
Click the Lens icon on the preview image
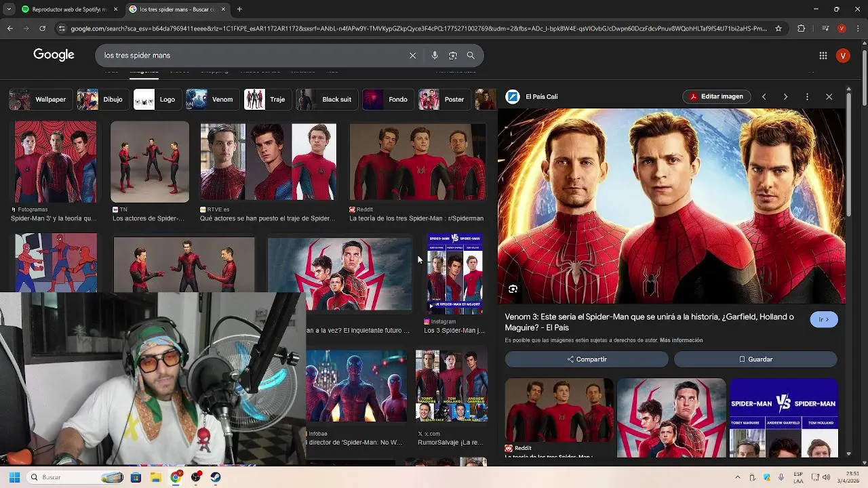(x=513, y=289)
